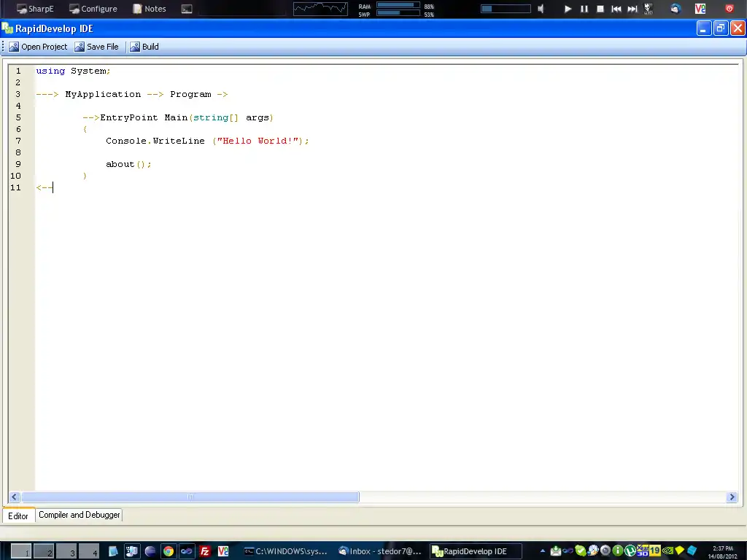The image size is (747, 560).
Task: Click the clock showing 2:37 PM
Action: [x=723, y=553]
